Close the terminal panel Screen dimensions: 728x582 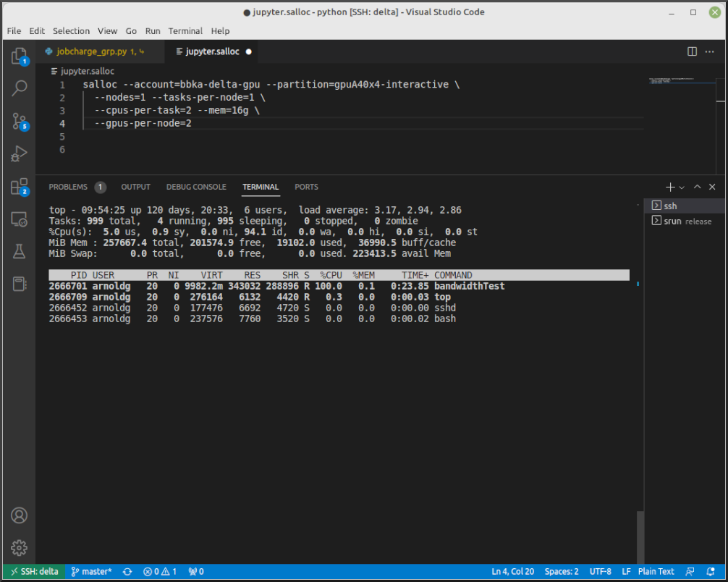click(x=713, y=187)
